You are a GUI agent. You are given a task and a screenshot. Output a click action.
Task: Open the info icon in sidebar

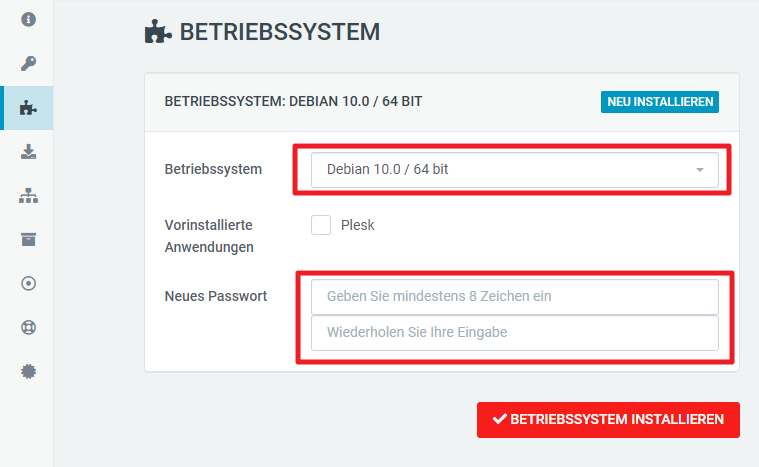click(x=28, y=19)
